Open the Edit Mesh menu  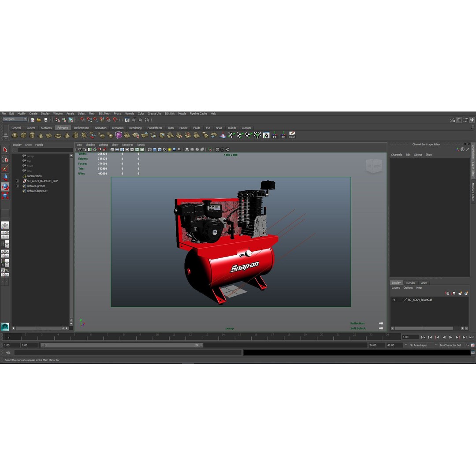104,114
